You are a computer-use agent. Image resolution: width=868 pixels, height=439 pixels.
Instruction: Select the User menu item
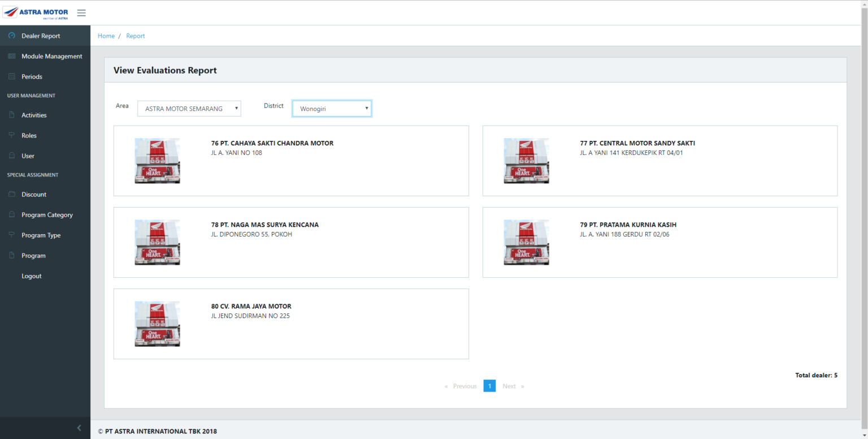pyautogui.click(x=28, y=156)
